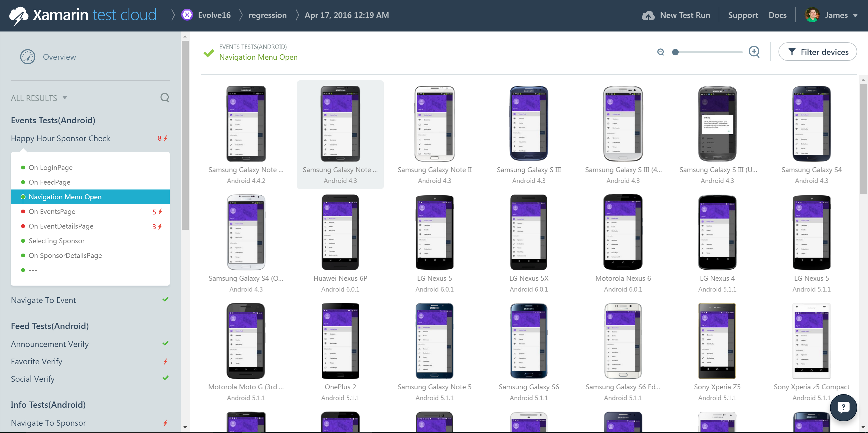Select the Selecting Sponsor step
This screenshot has width=868, height=433.
[57, 241]
